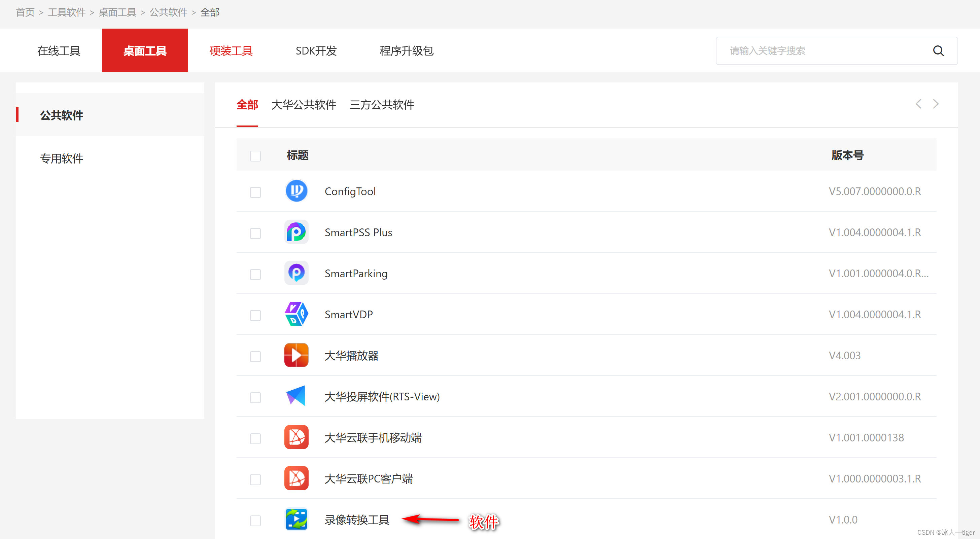Check the select-all checkbox beside 标题
The height and width of the screenshot is (539, 980).
[255, 156]
